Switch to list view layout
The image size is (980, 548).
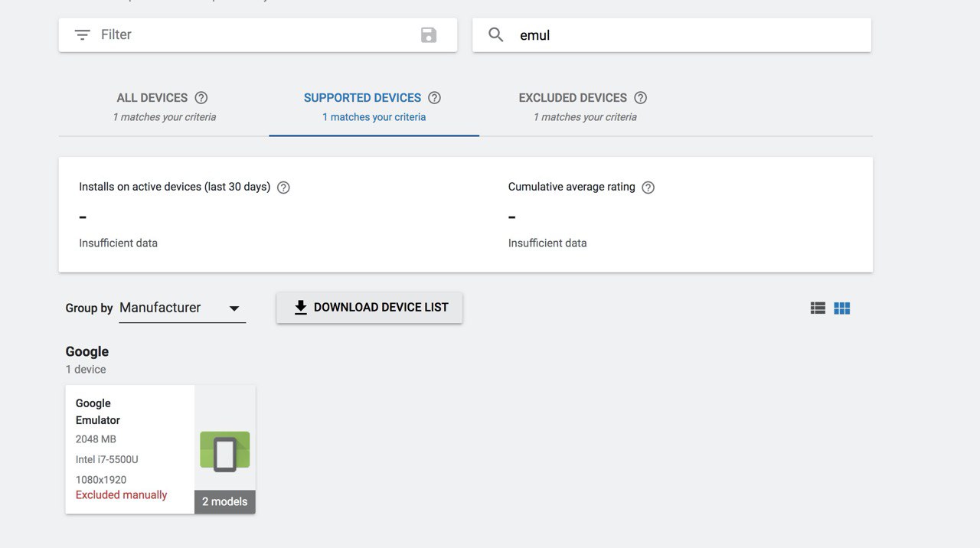tap(818, 308)
